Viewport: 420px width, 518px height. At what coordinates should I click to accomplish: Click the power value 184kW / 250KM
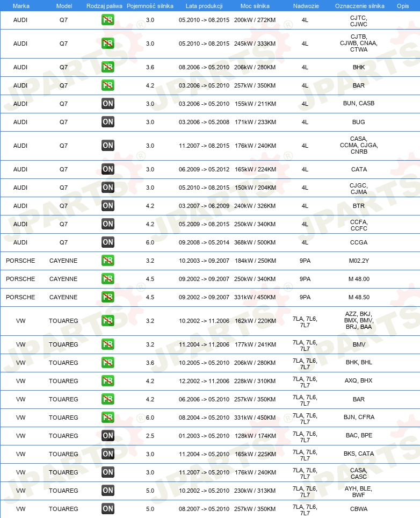pyautogui.click(x=255, y=261)
